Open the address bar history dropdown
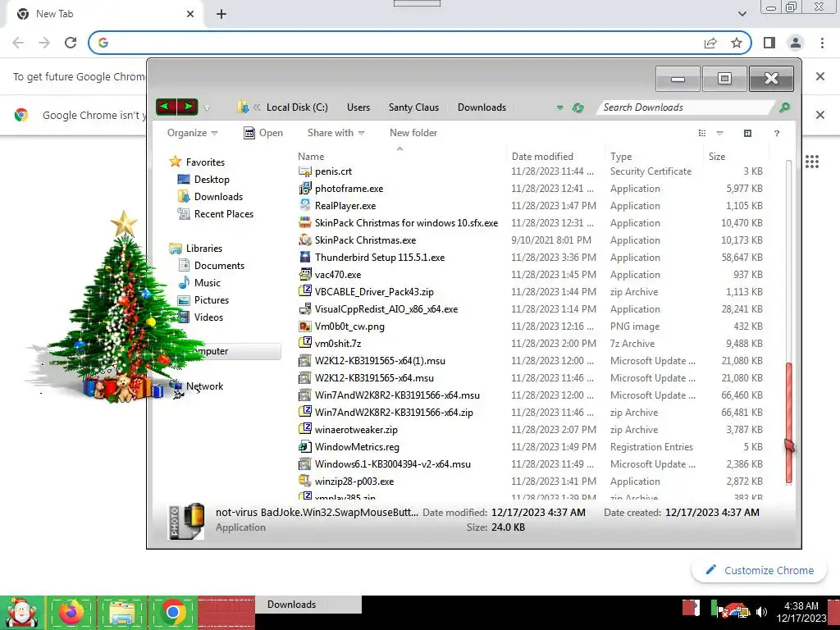The width and height of the screenshot is (840, 630). coord(559,107)
